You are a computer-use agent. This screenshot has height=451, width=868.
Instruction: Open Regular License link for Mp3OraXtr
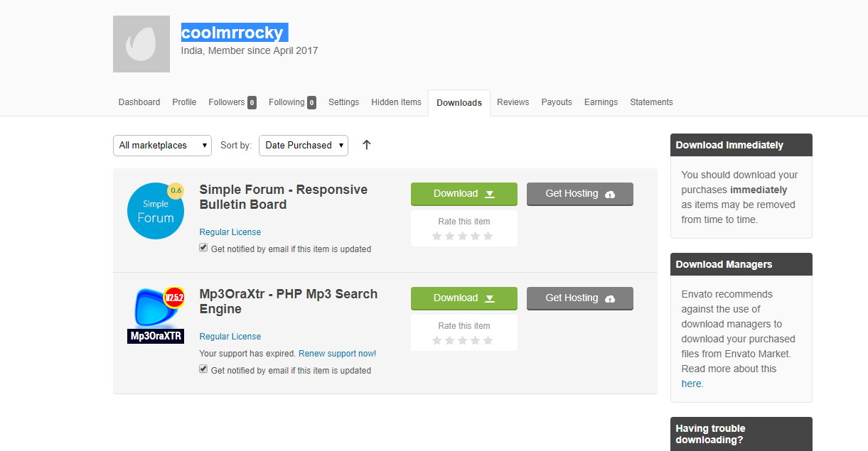230,337
